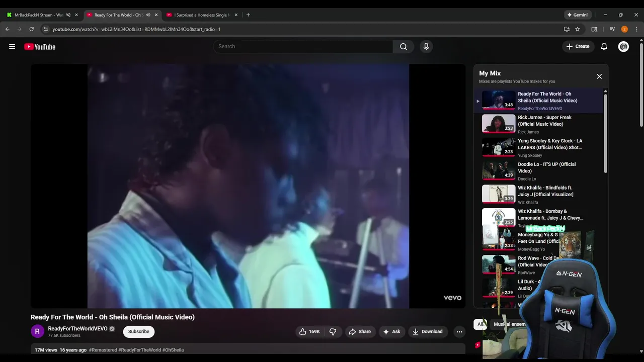Open the ReadyForTheWorldVEVO channel name link
644x362 pixels.
(77, 329)
